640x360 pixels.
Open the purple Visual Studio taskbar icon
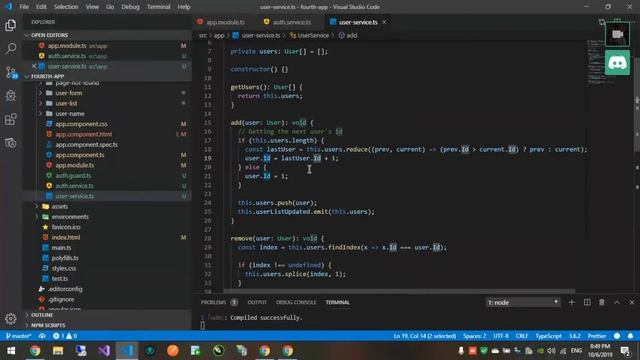tap(104, 351)
